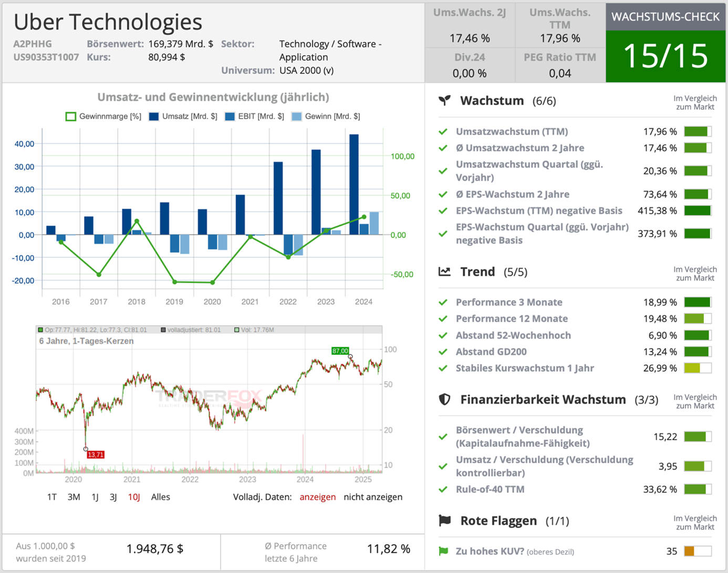Viewport: 728px width, 573px height.
Task: Click checkmark next to Umsatzwachstum (TTM)
Action: point(443,132)
